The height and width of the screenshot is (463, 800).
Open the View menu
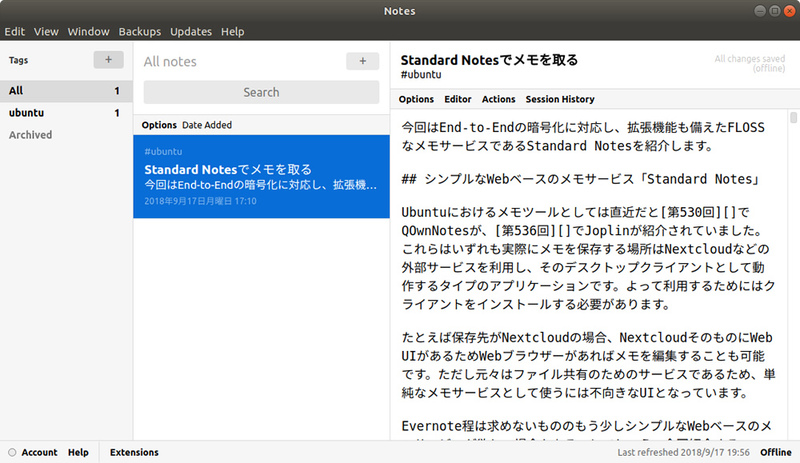click(x=46, y=32)
